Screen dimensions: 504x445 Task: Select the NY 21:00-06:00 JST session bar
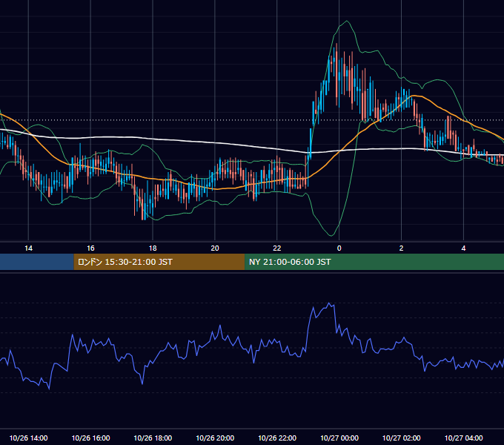point(374,262)
